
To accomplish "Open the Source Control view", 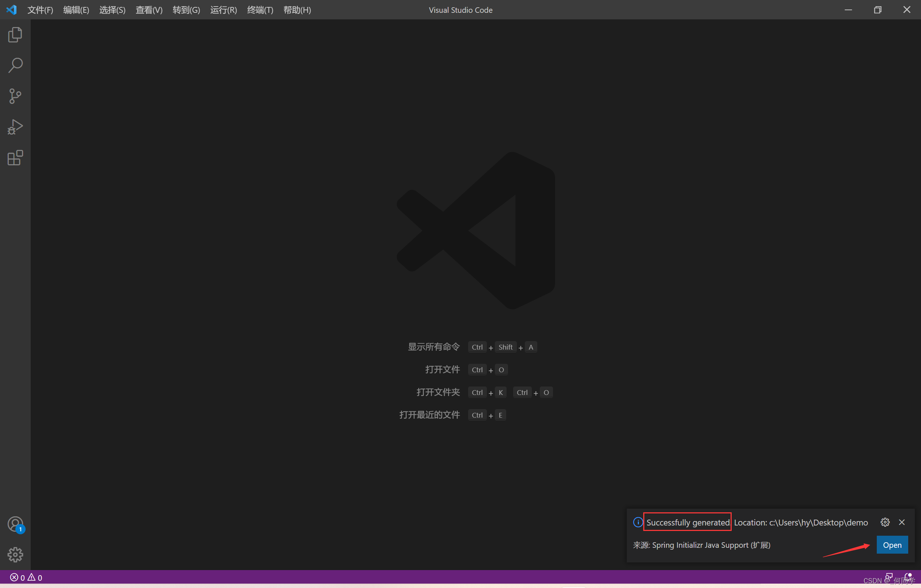I will pyautogui.click(x=15, y=96).
